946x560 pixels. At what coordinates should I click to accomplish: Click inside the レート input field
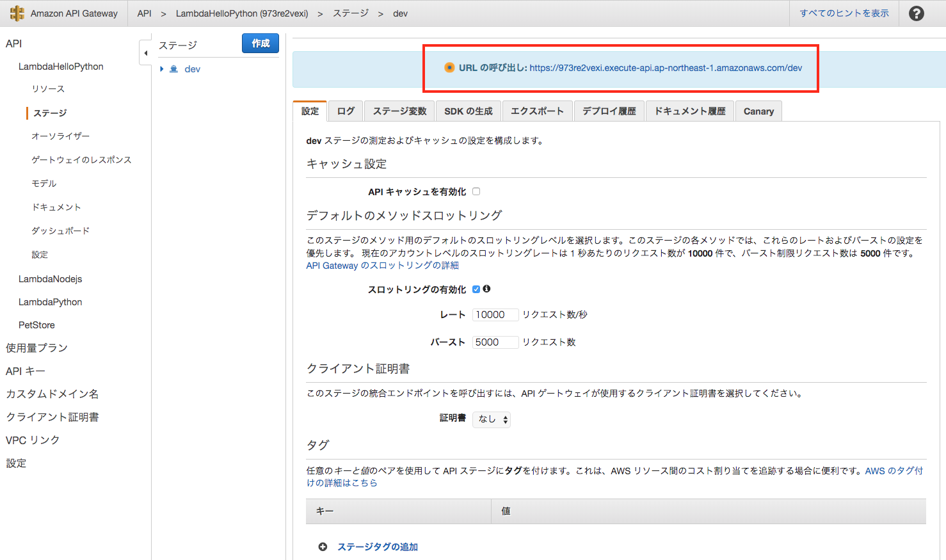pos(495,314)
